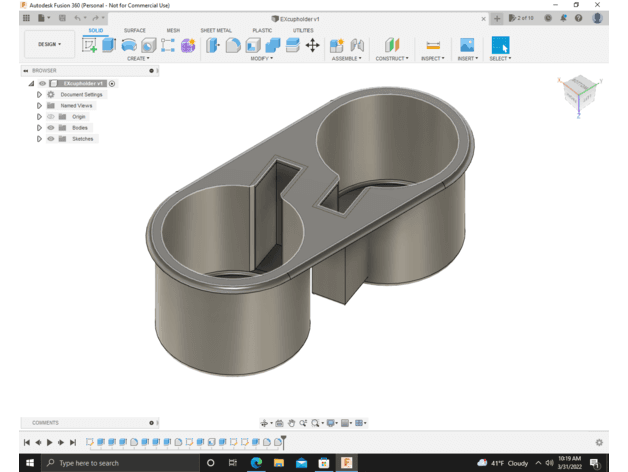Click the Look At camera icon
Screen dimensions: 628x472
[x=280, y=423]
